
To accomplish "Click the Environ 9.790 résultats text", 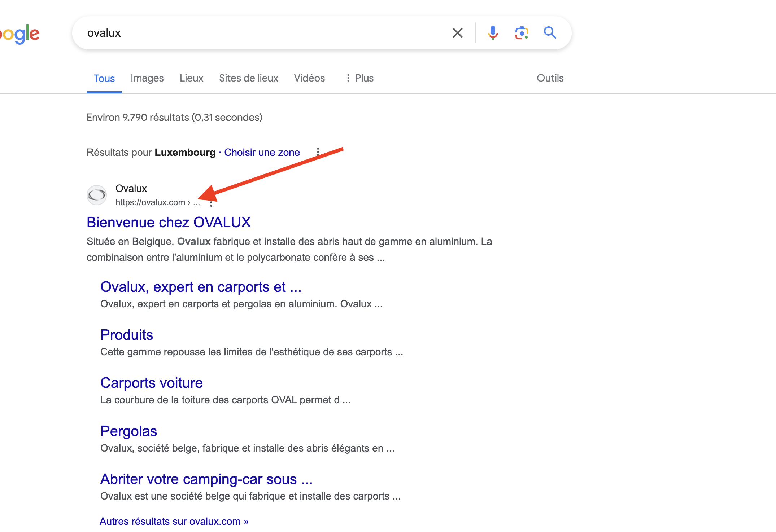I will (x=174, y=118).
